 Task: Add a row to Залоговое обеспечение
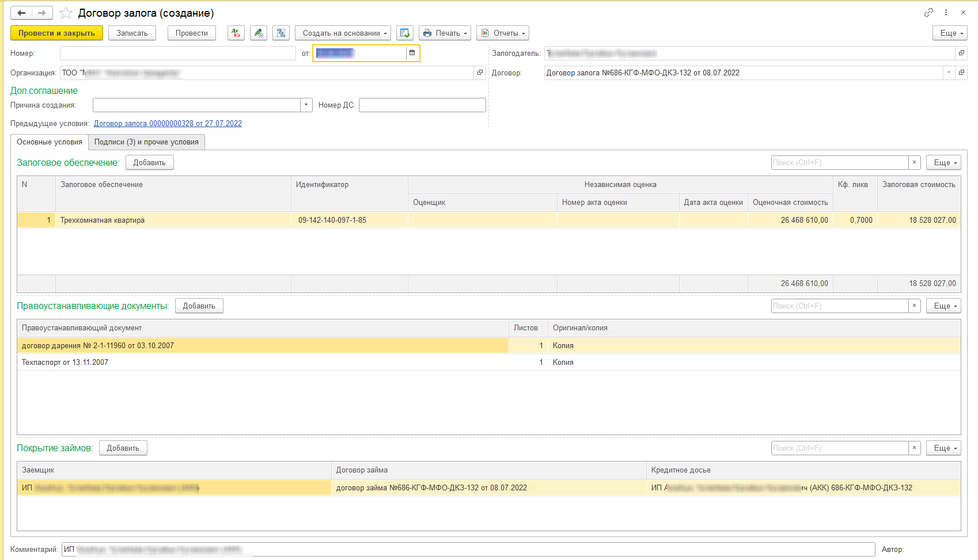(x=150, y=162)
